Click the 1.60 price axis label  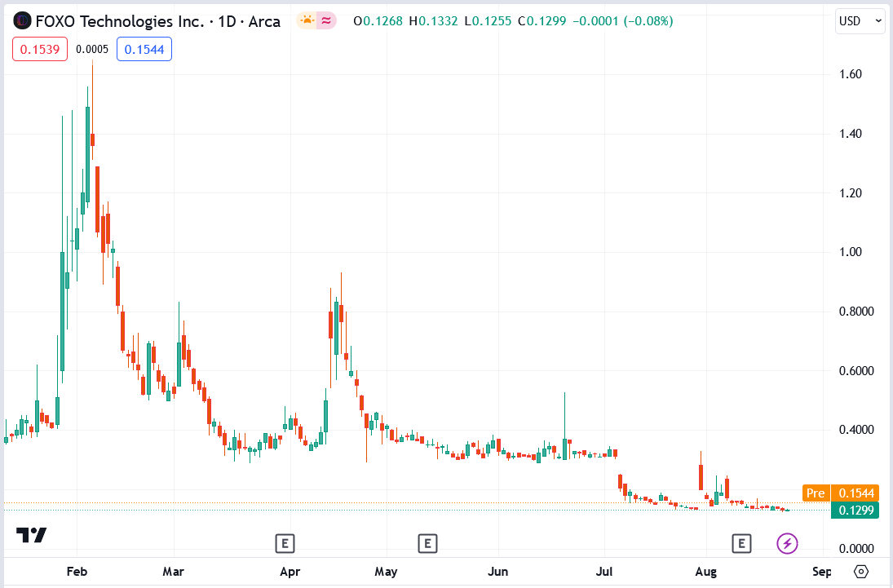pos(851,74)
